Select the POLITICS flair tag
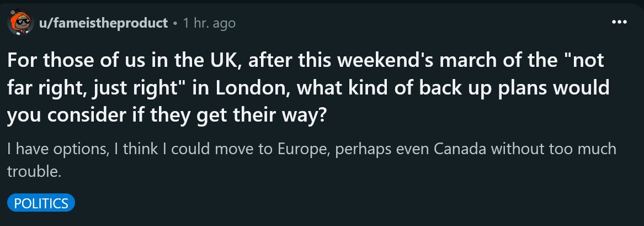This screenshot has height=226, width=644. [41, 203]
